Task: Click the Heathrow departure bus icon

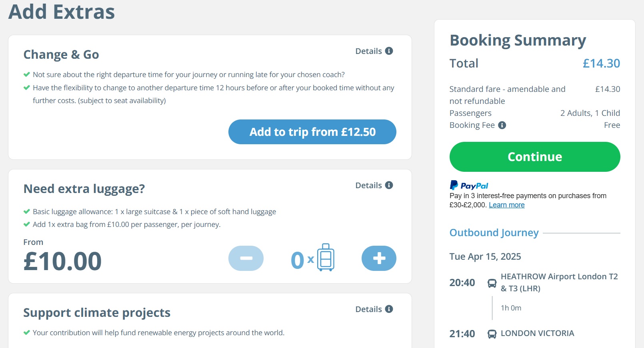Action: pyautogui.click(x=492, y=283)
